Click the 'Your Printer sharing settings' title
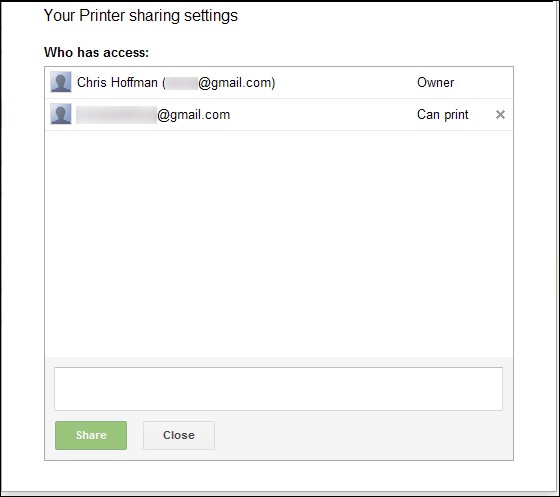 (x=141, y=16)
